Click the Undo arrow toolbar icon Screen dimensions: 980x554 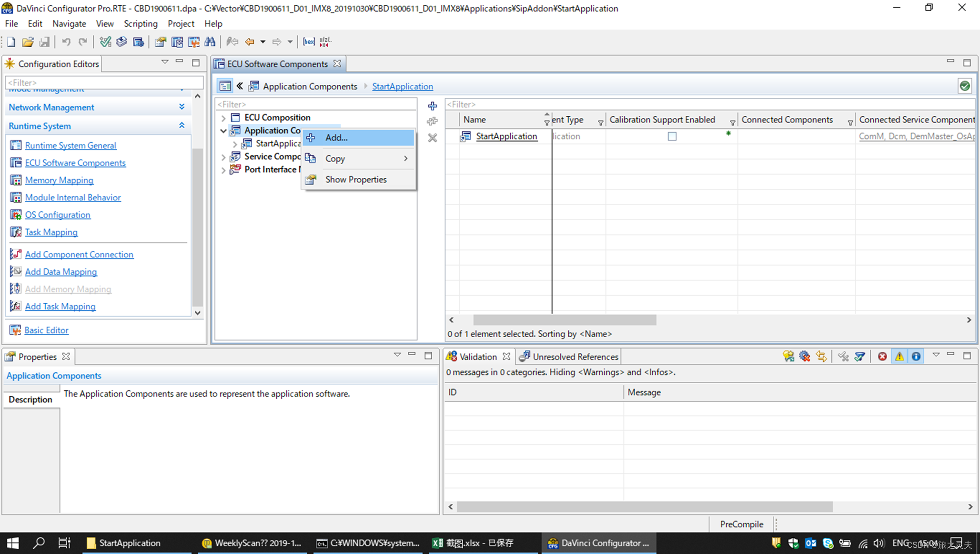point(66,42)
